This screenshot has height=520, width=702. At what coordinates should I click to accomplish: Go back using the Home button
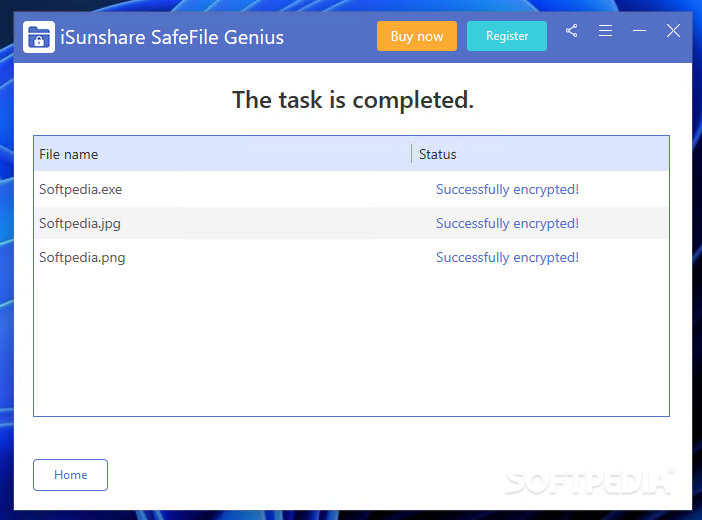(70, 475)
